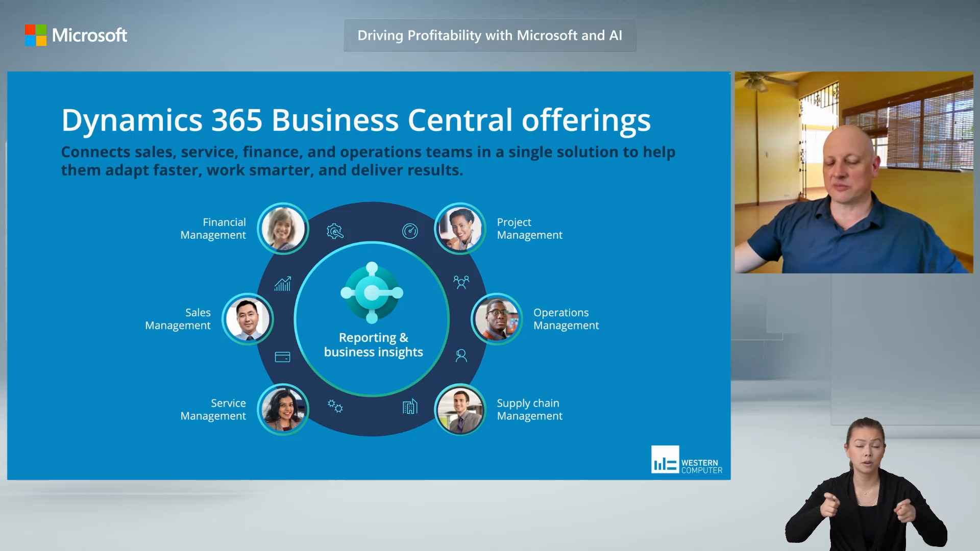Click the Operations Management label text
Viewport: 980px width, 551px height.
pos(566,319)
